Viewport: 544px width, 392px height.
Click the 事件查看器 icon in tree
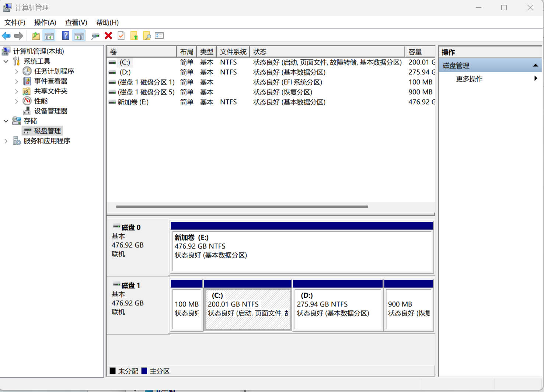click(27, 81)
